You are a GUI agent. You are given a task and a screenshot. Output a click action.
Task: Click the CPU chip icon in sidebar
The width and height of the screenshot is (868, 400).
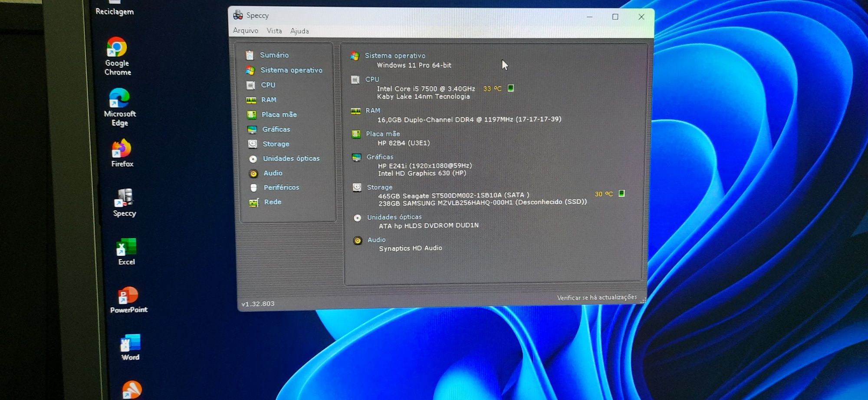[250, 85]
